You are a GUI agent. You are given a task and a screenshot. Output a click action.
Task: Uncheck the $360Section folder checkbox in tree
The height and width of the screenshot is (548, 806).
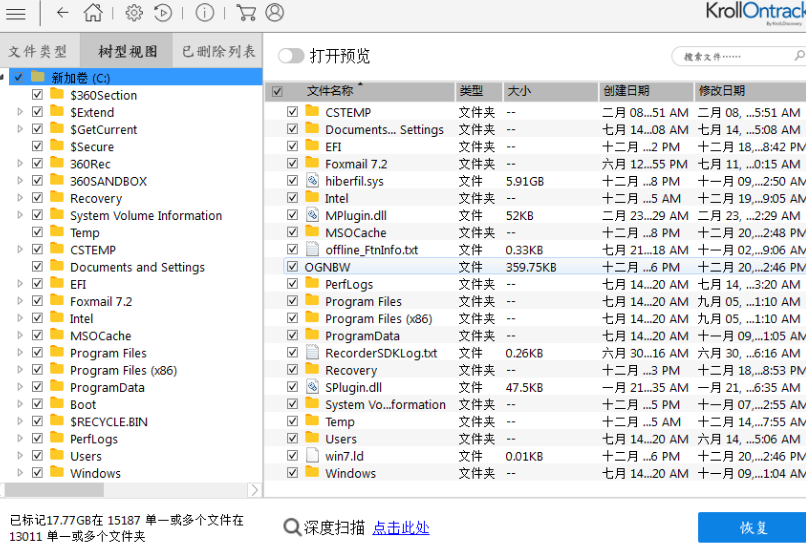pos(38,95)
